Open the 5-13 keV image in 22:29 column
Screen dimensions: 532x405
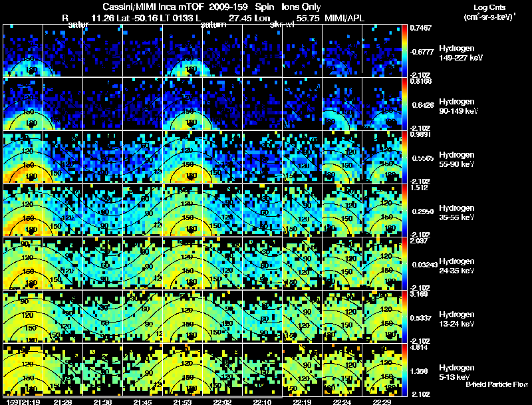pyautogui.click(x=382, y=370)
